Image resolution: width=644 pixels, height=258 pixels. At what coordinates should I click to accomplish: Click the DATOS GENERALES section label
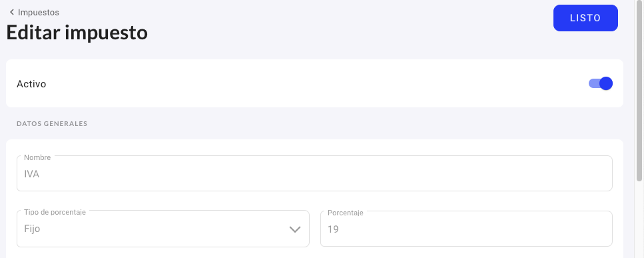tap(52, 123)
